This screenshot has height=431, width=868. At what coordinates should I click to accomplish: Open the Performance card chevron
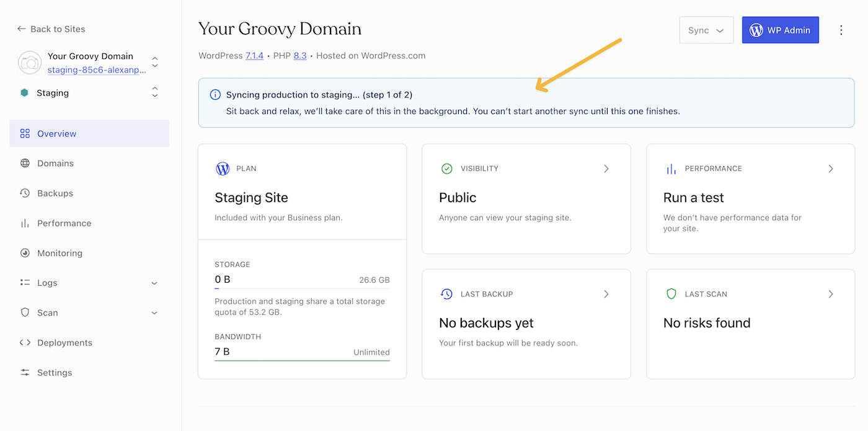pos(831,169)
